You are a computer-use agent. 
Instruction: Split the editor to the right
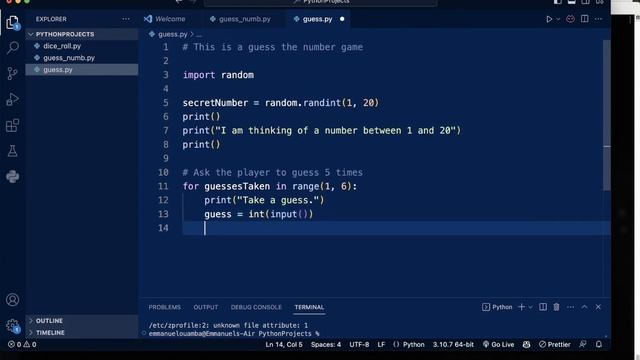coord(584,19)
